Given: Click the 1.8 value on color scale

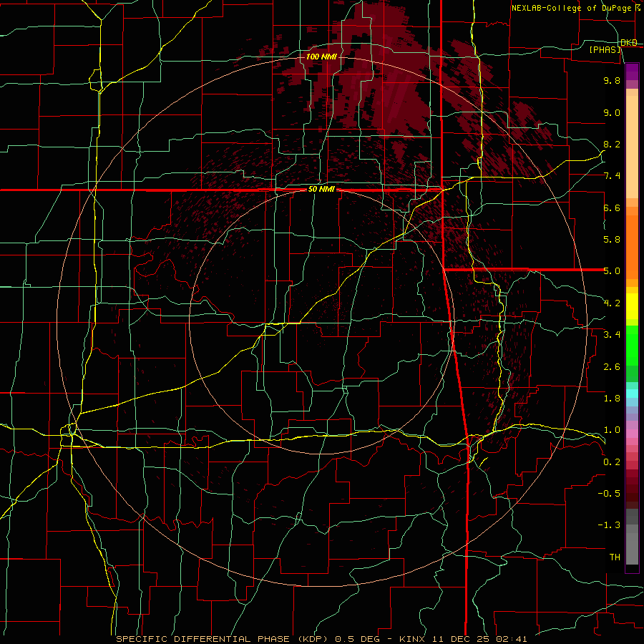Looking at the screenshot, I should click(x=612, y=399).
